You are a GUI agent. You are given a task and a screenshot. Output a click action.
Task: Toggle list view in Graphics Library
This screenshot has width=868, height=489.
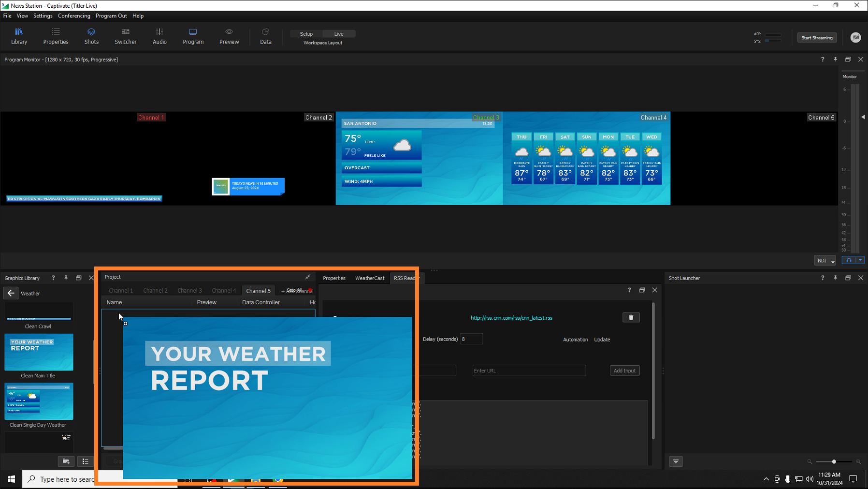click(86, 461)
